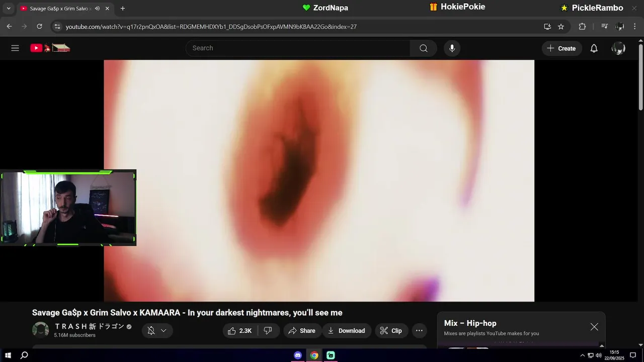The width and height of the screenshot is (644, 362).
Task: Open the T R A S H channel avatar
Action: (x=41, y=330)
